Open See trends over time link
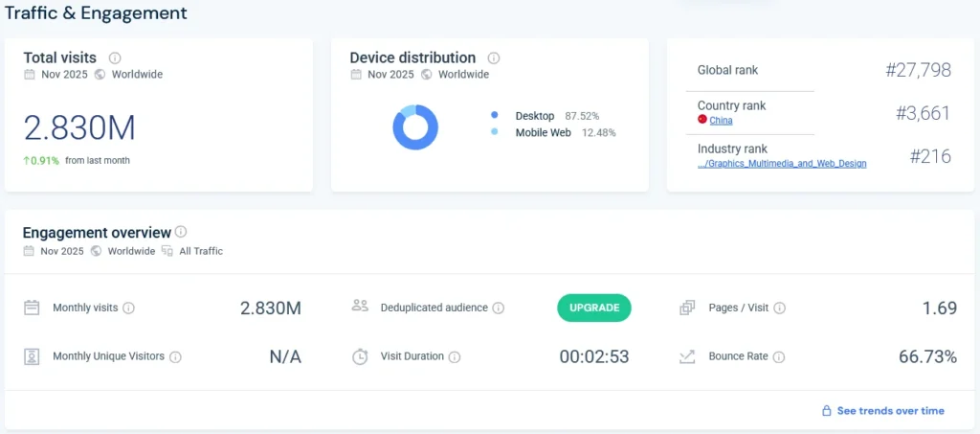Image resolution: width=980 pixels, height=434 pixels. [890, 411]
